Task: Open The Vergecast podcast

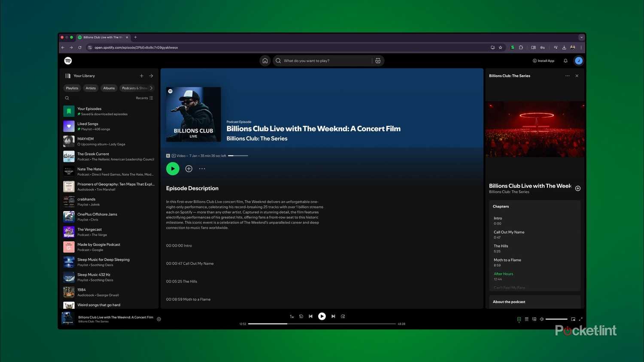Action: pyautogui.click(x=109, y=232)
